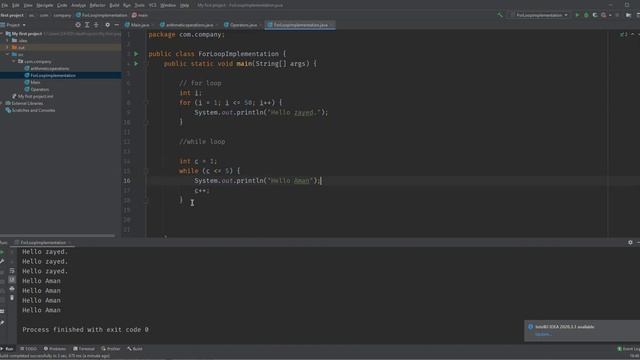640x360 pixels.
Task: Fold the for loop block at gutter
Action: click(146, 103)
